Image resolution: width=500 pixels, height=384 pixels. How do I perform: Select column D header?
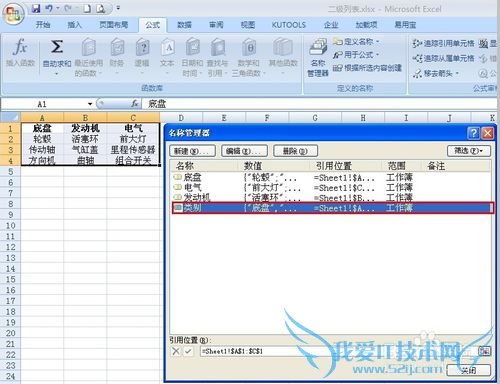click(181, 117)
